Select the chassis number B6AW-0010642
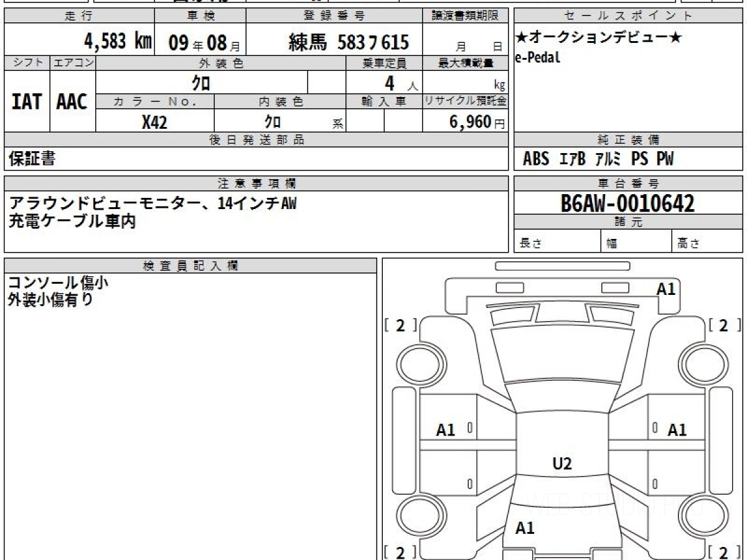This screenshot has height=560, width=747. tap(627, 203)
